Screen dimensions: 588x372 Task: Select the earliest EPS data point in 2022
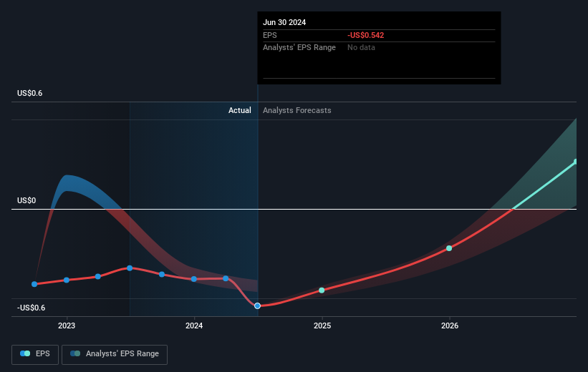(34, 284)
